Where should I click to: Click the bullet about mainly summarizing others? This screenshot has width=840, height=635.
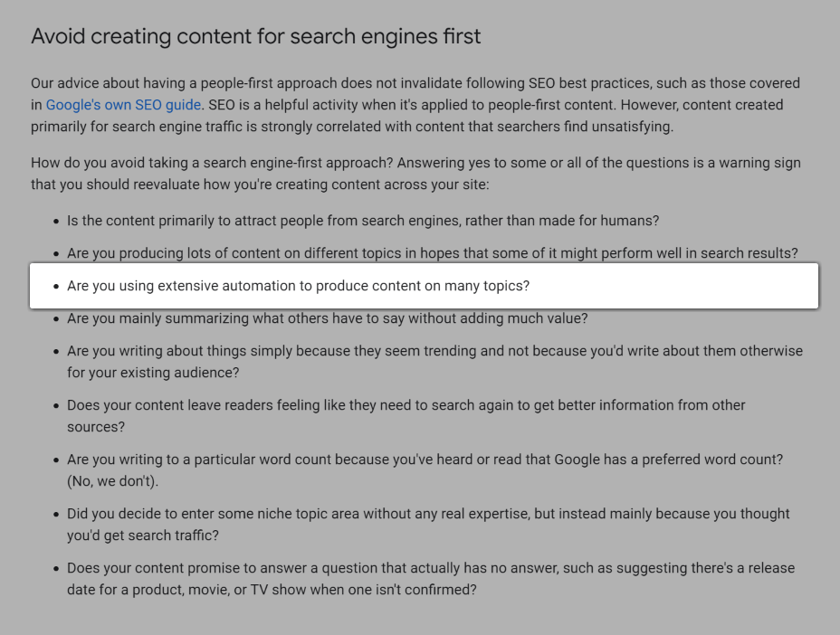coord(327,318)
